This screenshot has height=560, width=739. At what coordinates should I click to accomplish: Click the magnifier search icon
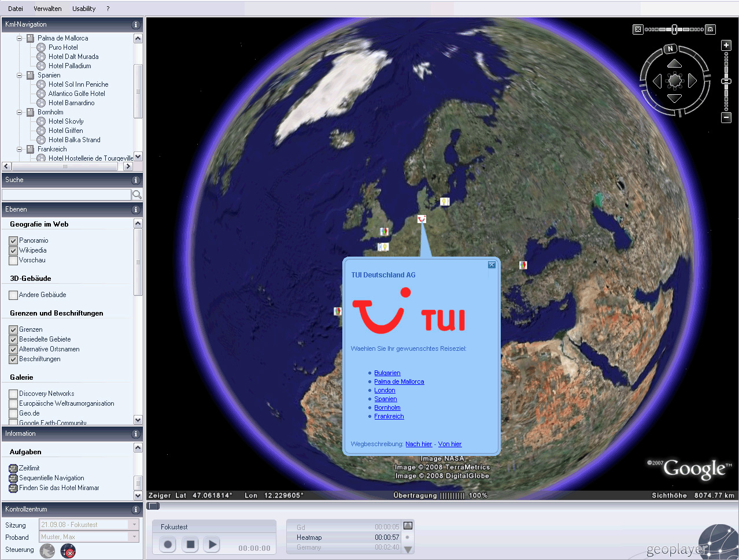click(x=137, y=195)
